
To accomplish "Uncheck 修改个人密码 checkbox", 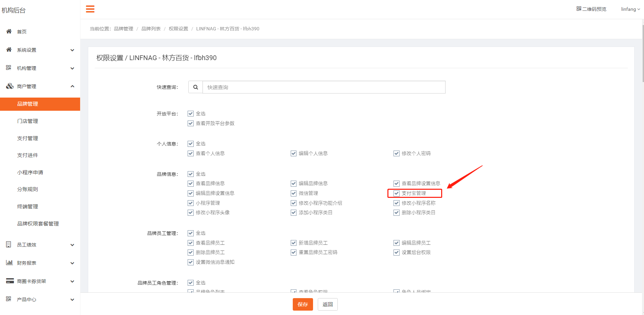I will point(397,153).
